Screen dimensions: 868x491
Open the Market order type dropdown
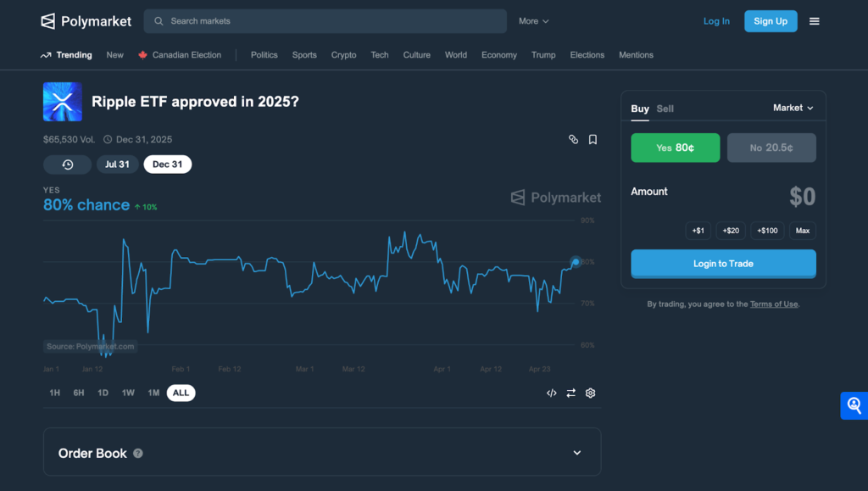coord(793,108)
